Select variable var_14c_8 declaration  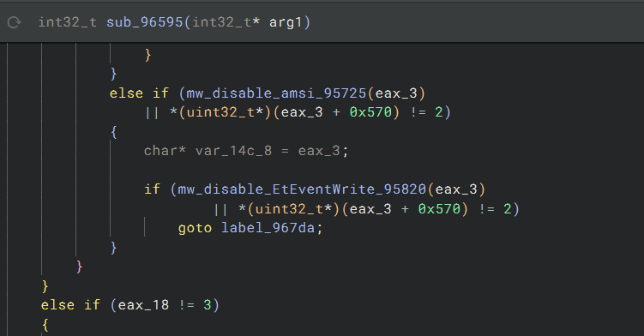(233, 151)
